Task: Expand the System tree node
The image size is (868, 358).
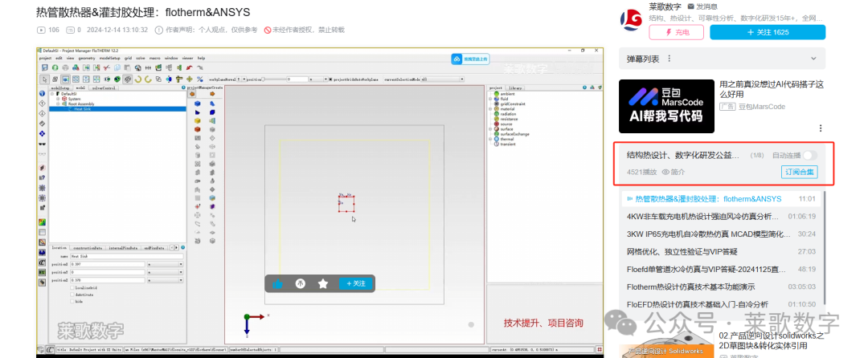Action: [58, 99]
